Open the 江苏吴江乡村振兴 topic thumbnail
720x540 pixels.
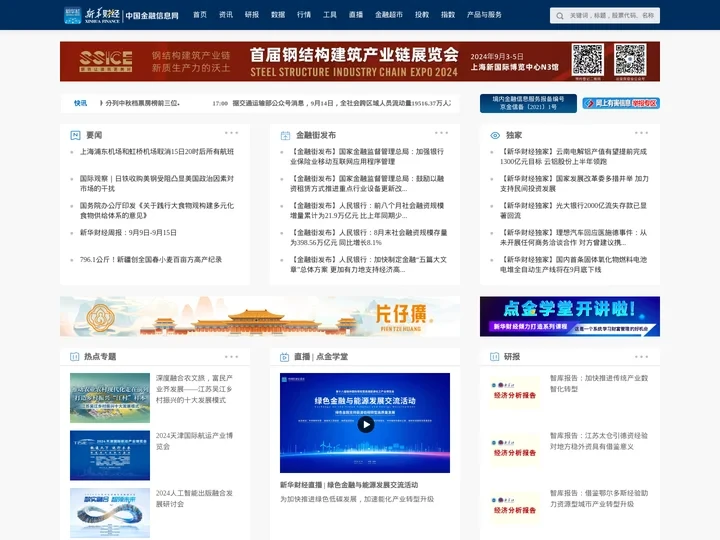[110, 398]
